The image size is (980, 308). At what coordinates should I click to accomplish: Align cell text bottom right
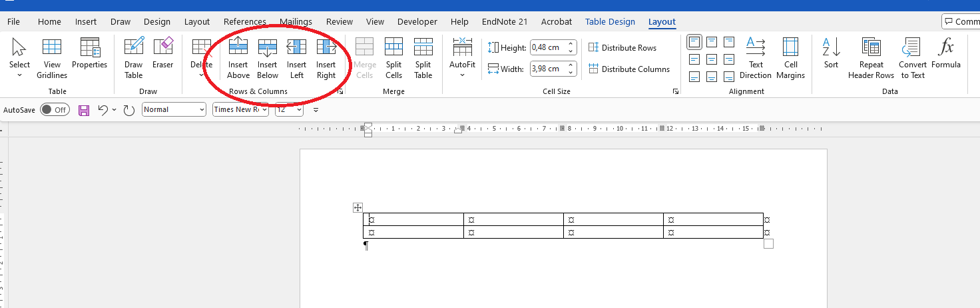pyautogui.click(x=729, y=77)
